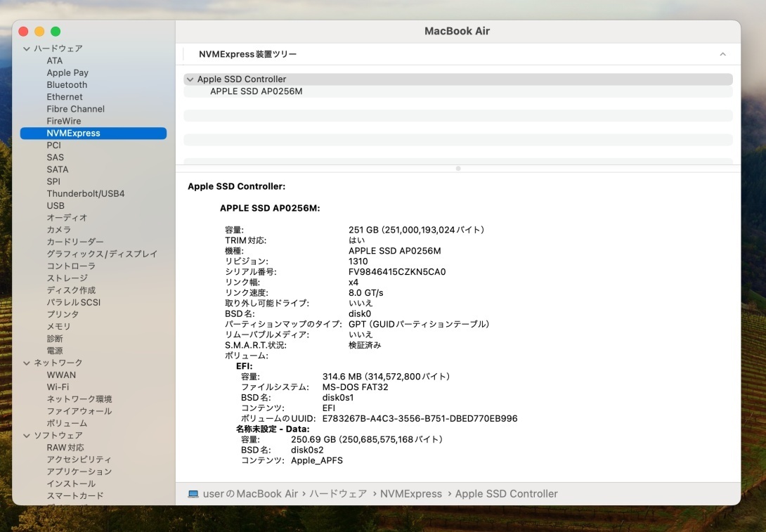Click the revision value 1310
766x532 pixels.
(358, 261)
